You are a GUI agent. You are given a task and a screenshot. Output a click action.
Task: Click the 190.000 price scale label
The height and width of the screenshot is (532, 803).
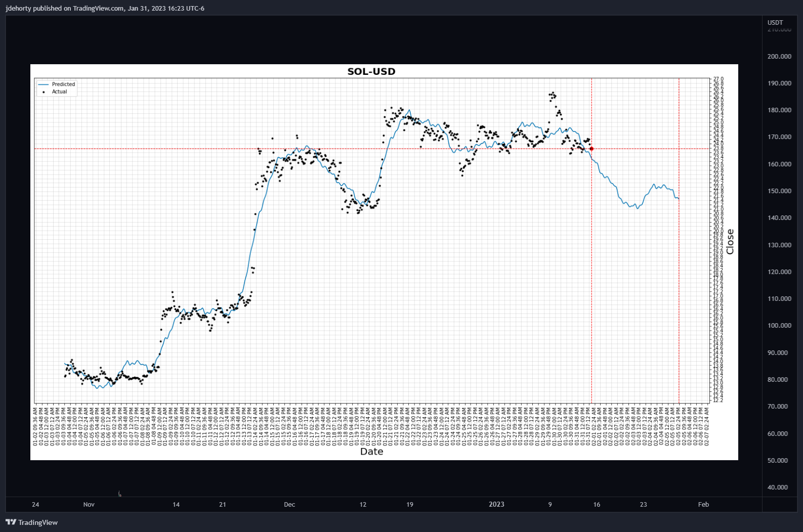(779, 83)
